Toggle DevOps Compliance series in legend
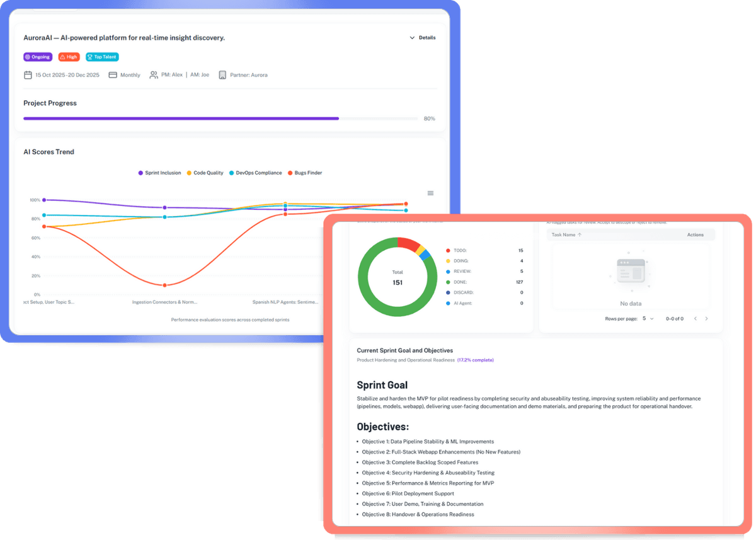The width and height of the screenshot is (756, 540). [255, 173]
